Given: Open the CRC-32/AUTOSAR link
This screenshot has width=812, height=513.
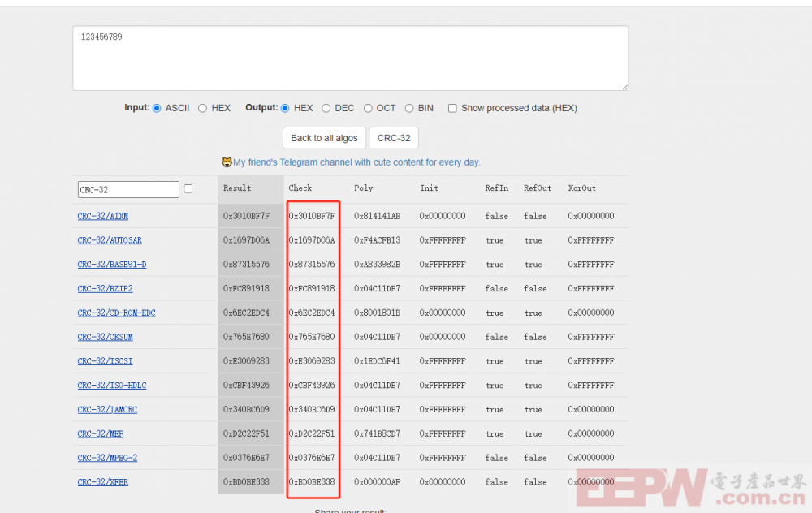Looking at the screenshot, I should tap(110, 240).
